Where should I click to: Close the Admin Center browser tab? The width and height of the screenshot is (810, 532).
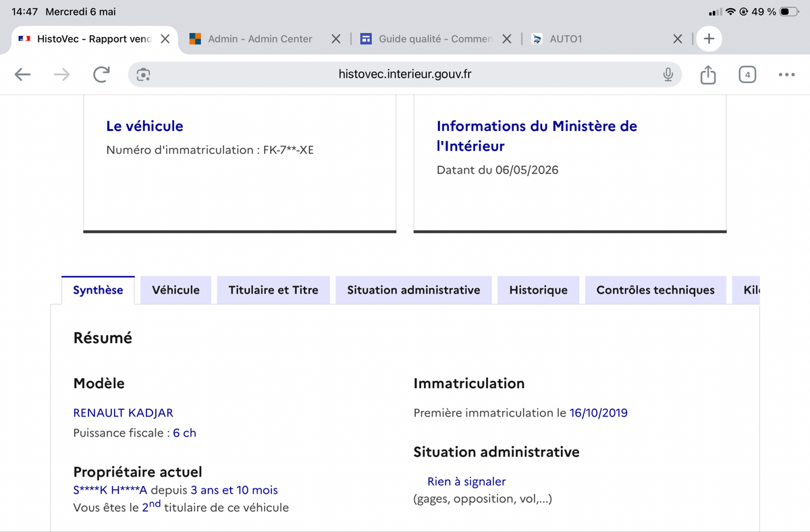(x=335, y=39)
